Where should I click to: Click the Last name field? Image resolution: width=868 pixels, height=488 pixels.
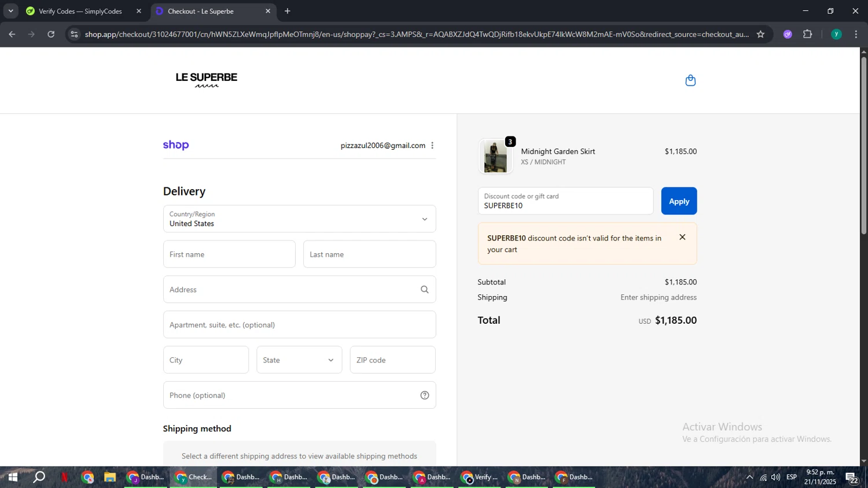point(369,254)
